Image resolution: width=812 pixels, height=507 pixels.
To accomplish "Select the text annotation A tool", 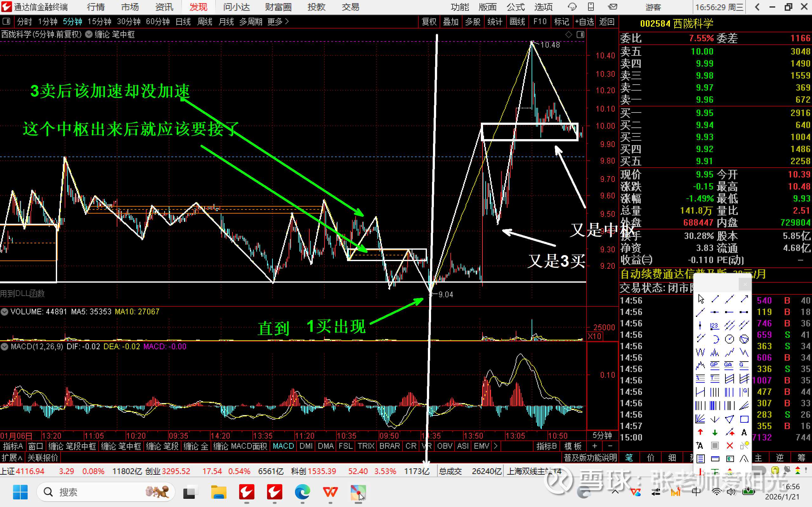I will point(744,432).
